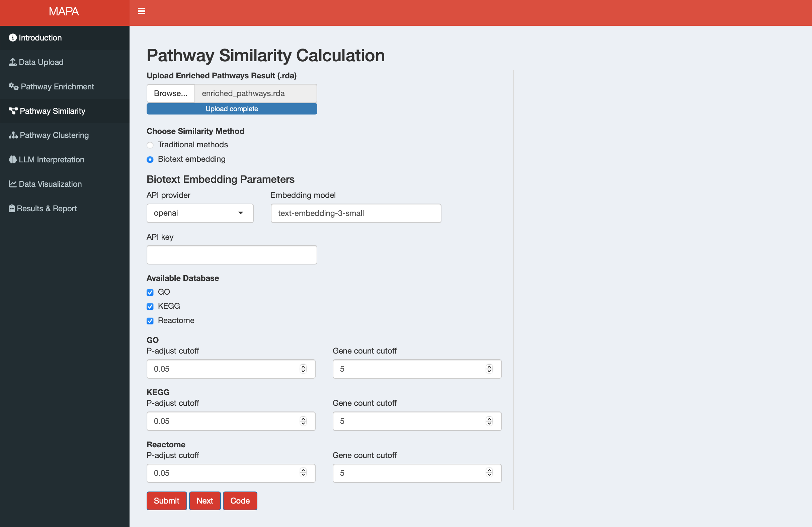Click the Code button
Screen dimensions: 812x527
point(240,501)
